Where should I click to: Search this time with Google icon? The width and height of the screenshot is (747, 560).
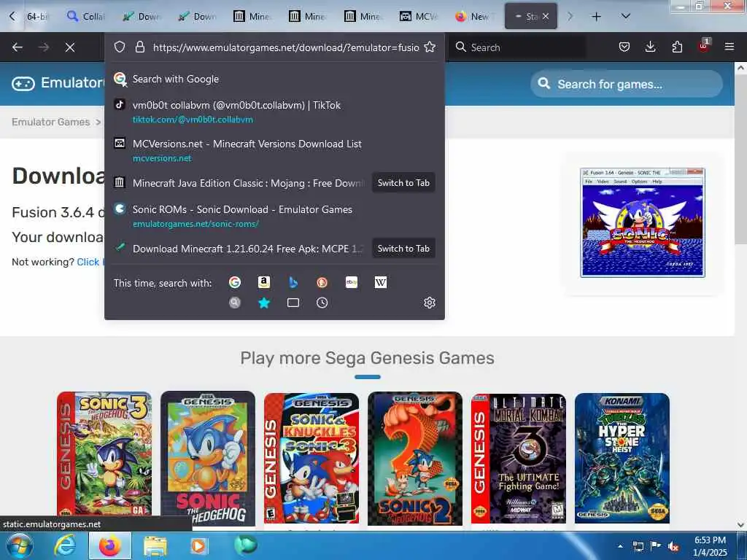coord(235,282)
